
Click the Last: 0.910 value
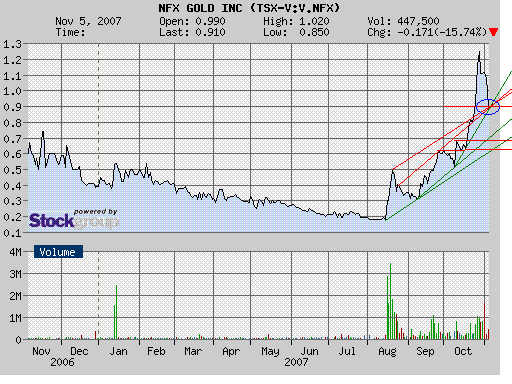[x=192, y=32]
